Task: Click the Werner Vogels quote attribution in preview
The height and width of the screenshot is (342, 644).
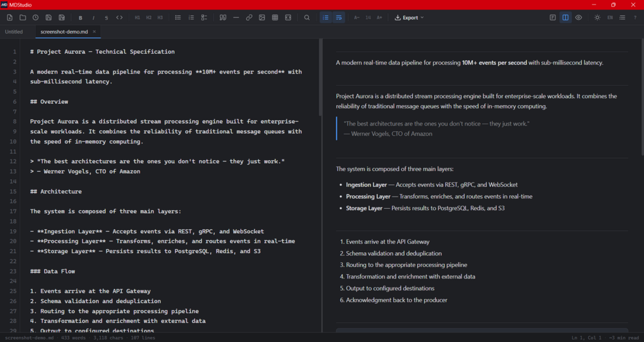Action: tap(388, 133)
